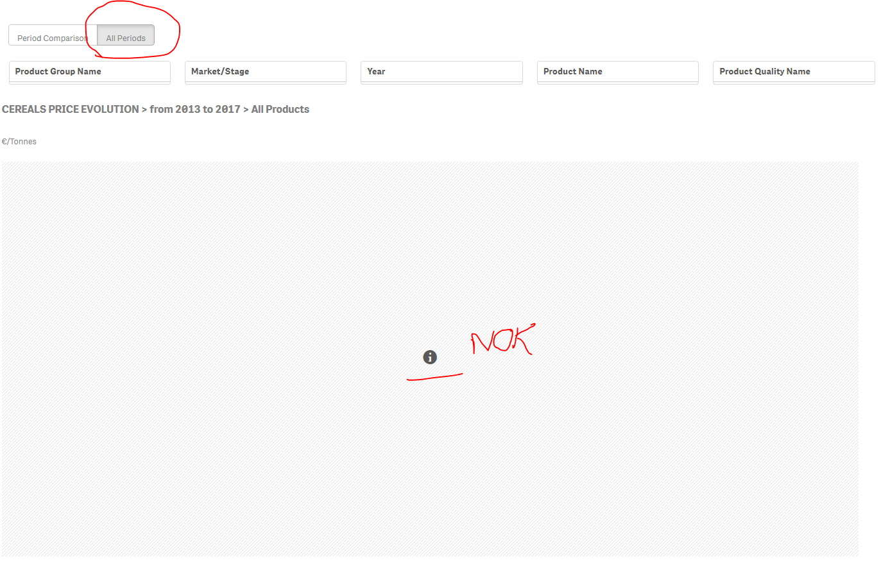Click the CEREALS PRICE EVOLUTION title
This screenshot has height=588, width=881.
click(71, 109)
